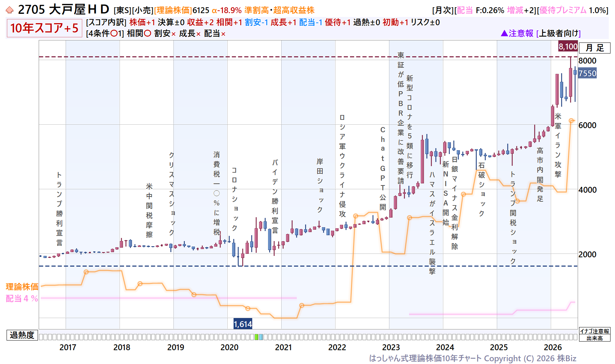Click the ChatGPT公開 event annotation
The image size is (615, 364).
pyautogui.click(x=383, y=168)
